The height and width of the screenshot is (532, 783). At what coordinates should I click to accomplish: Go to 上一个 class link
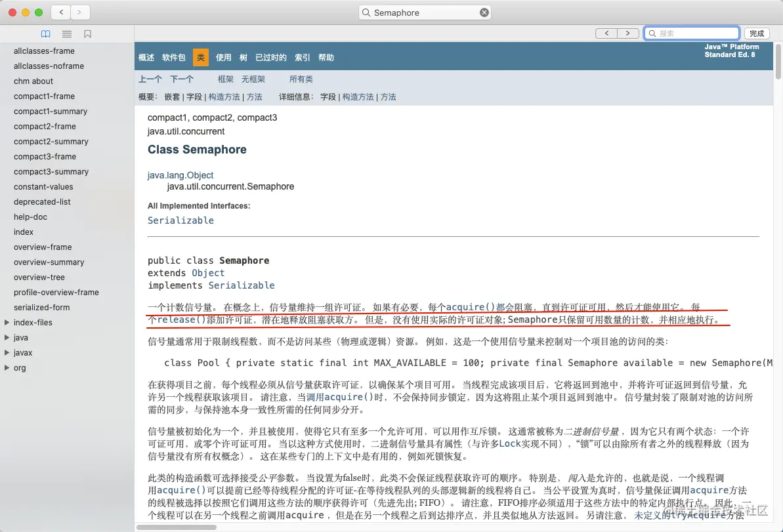pyautogui.click(x=150, y=79)
